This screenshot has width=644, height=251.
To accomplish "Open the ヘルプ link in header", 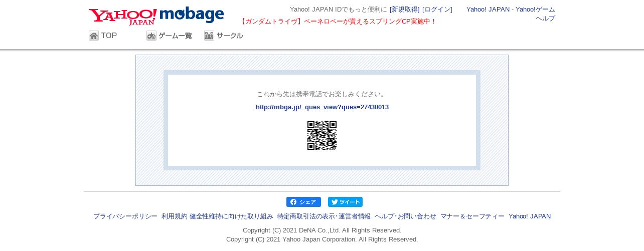I will (545, 19).
